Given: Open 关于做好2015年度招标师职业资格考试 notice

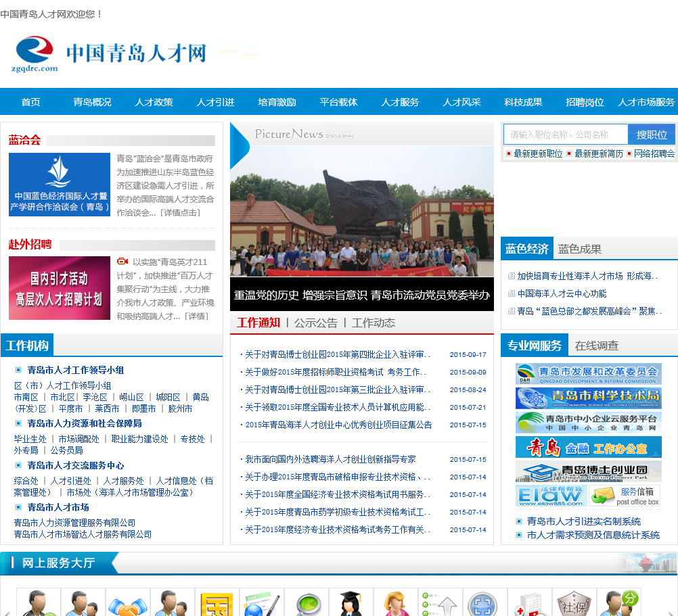Looking at the screenshot, I should click(x=336, y=372).
